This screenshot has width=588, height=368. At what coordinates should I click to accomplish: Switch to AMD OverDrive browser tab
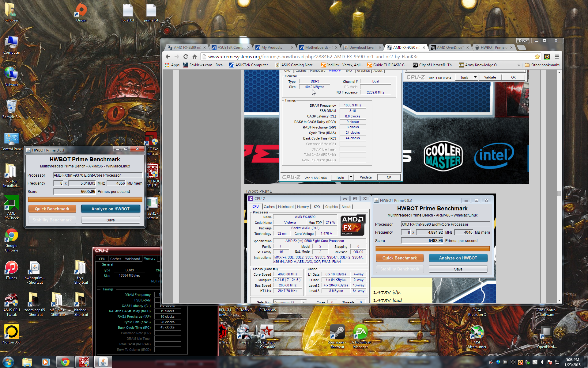point(450,48)
